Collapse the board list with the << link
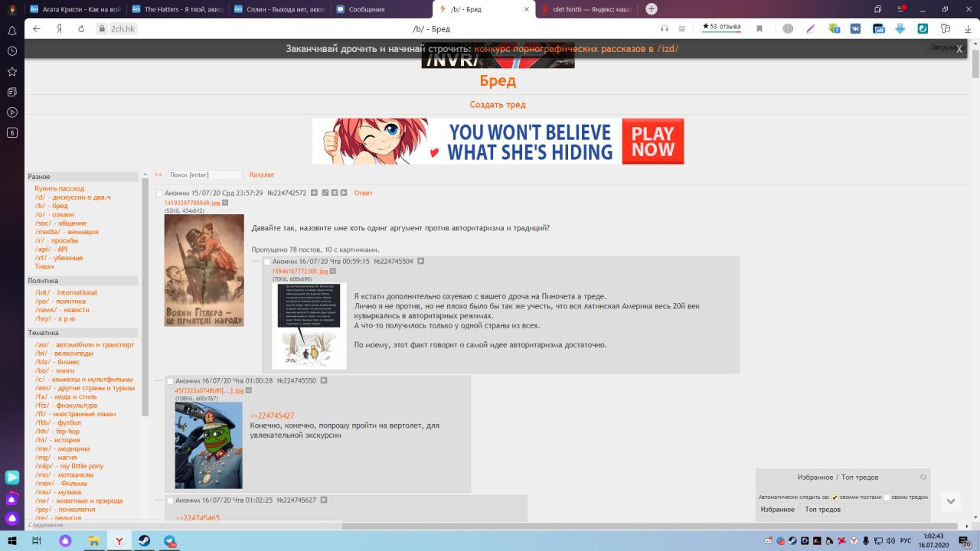Image resolution: width=980 pixels, height=551 pixels. tap(158, 174)
